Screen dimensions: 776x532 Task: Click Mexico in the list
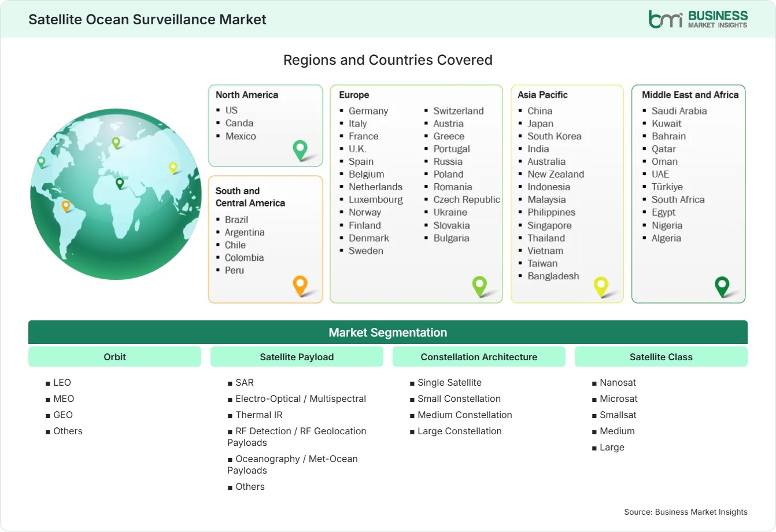click(x=241, y=136)
